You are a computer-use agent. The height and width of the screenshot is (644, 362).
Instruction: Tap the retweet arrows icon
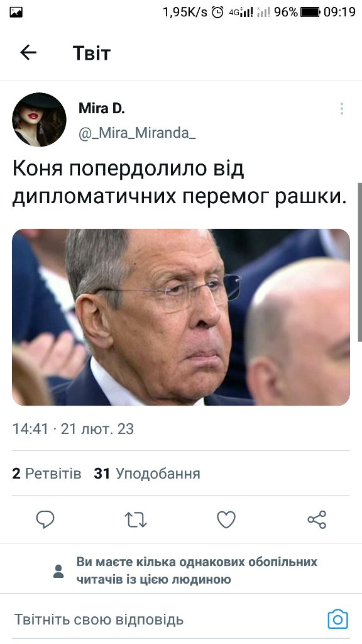click(x=136, y=519)
